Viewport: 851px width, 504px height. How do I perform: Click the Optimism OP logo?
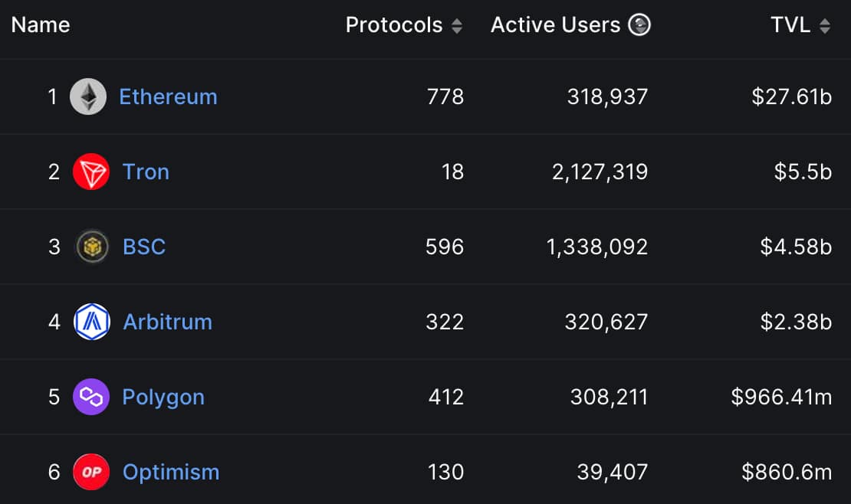[x=90, y=472]
